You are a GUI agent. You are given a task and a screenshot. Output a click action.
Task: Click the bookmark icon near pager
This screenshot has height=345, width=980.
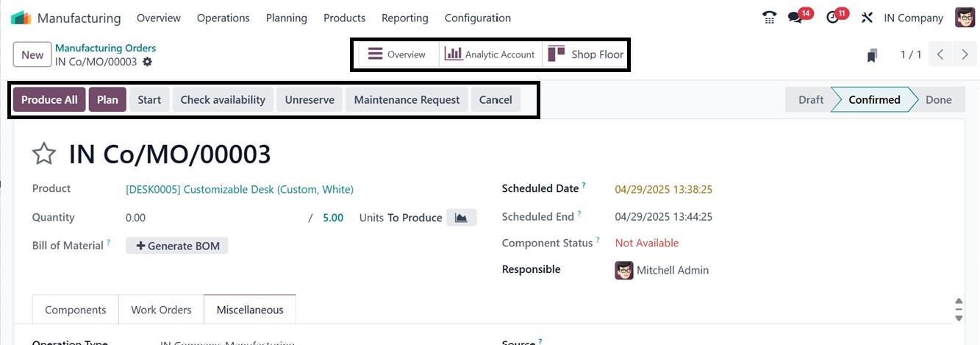click(x=872, y=55)
